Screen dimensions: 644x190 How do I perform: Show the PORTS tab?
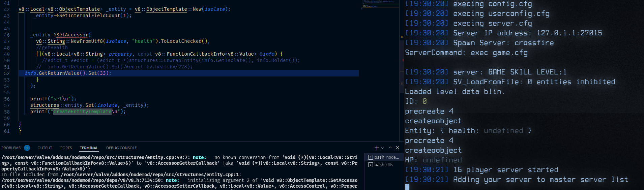pyautogui.click(x=66, y=148)
